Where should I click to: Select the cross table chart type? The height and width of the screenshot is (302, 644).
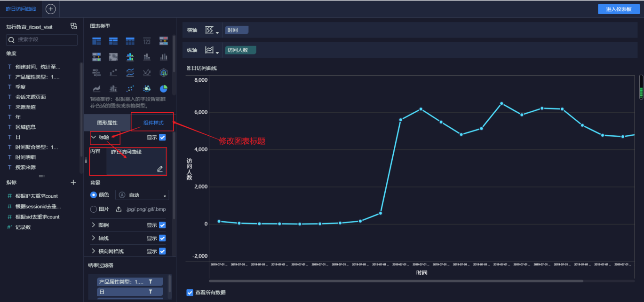tap(113, 41)
